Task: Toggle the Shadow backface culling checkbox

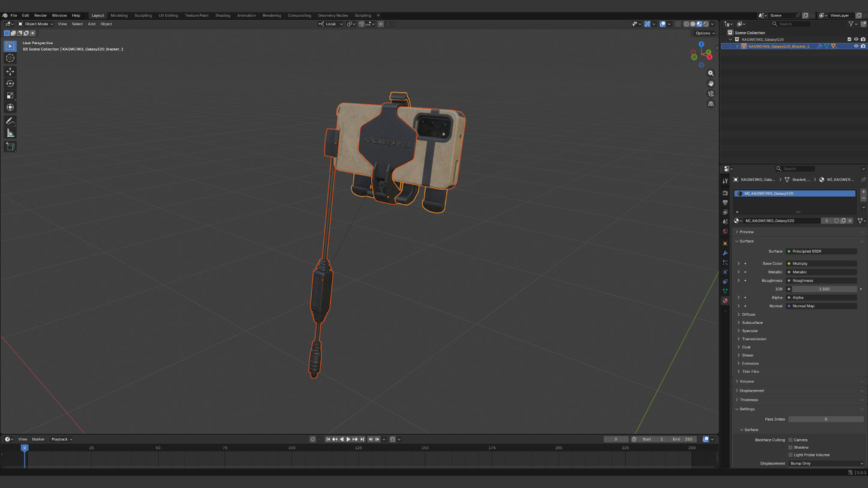Action: coord(791,447)
